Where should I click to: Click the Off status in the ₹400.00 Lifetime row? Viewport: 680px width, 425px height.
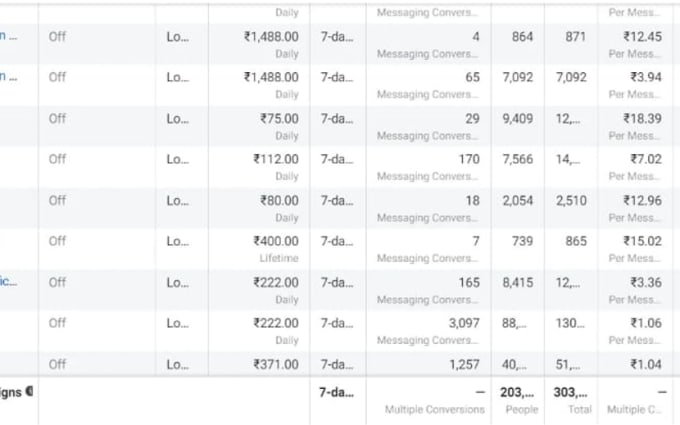[x=57, y=241]
